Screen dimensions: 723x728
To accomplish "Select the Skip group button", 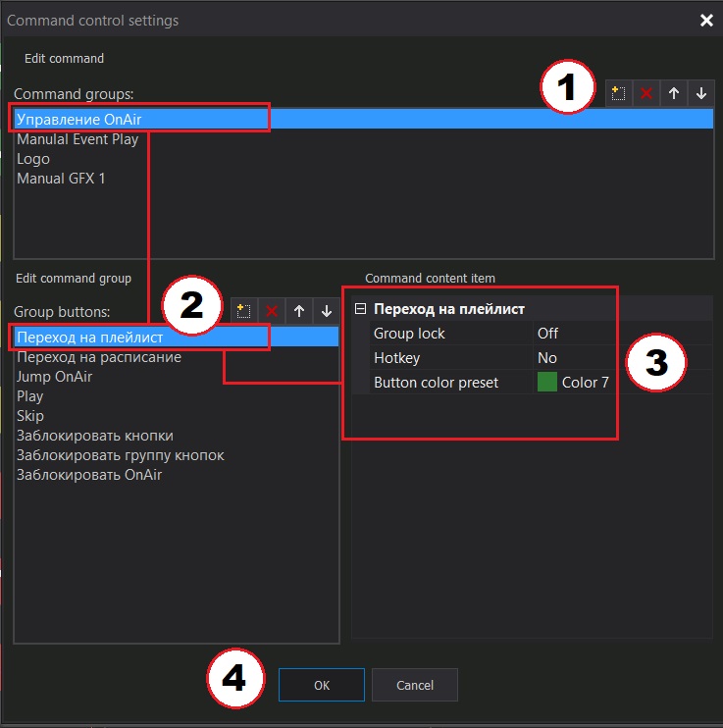I will coord(177,416).
